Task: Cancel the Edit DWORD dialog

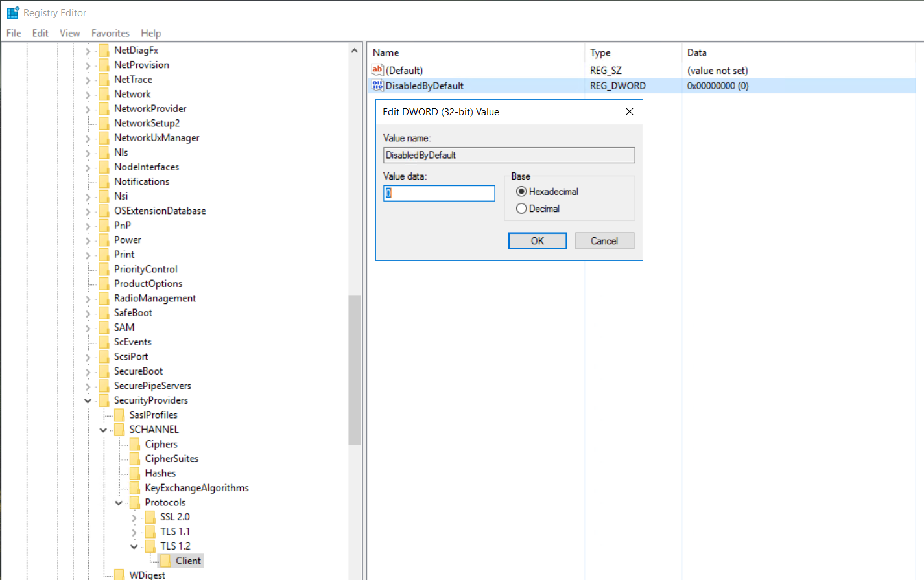Action: click(x=604, y=241)
